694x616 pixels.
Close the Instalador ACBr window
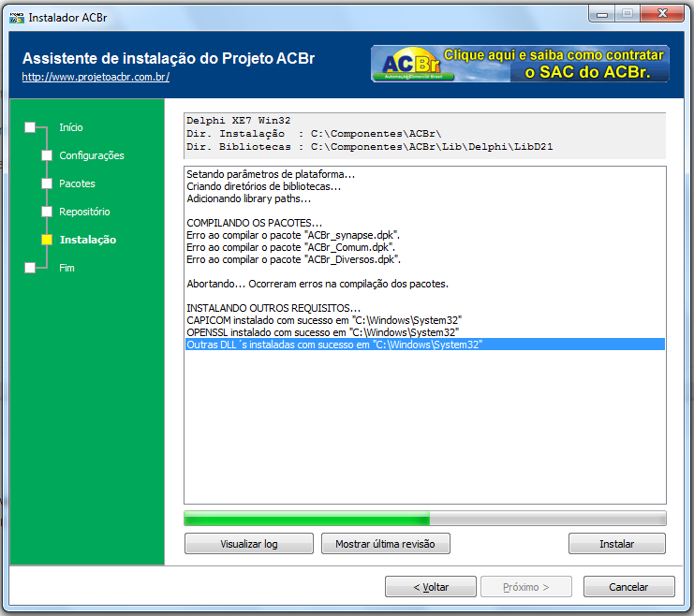point(662,14)
